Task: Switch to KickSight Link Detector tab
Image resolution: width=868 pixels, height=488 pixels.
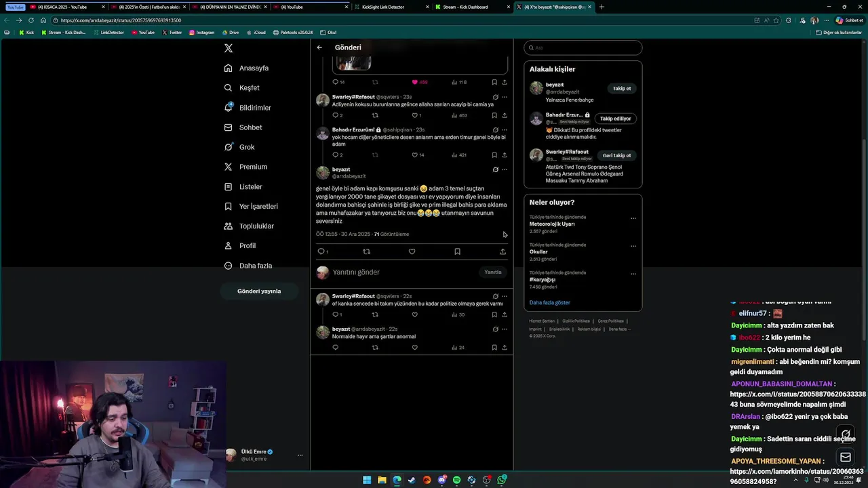Action: pyautogui.click(x=392, y=7)
